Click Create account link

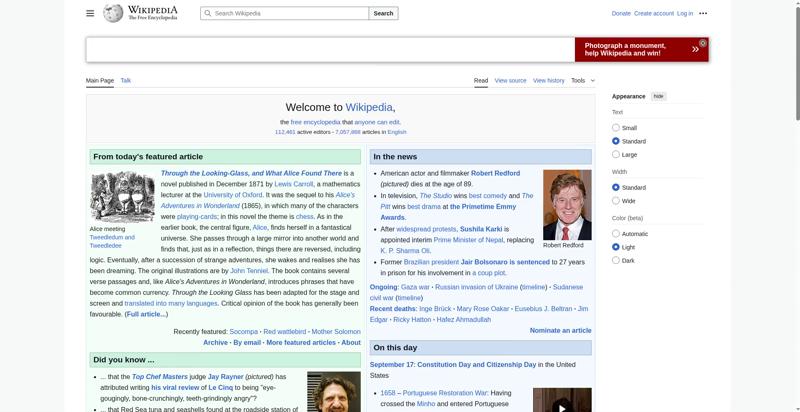click(x=654, y=13)
